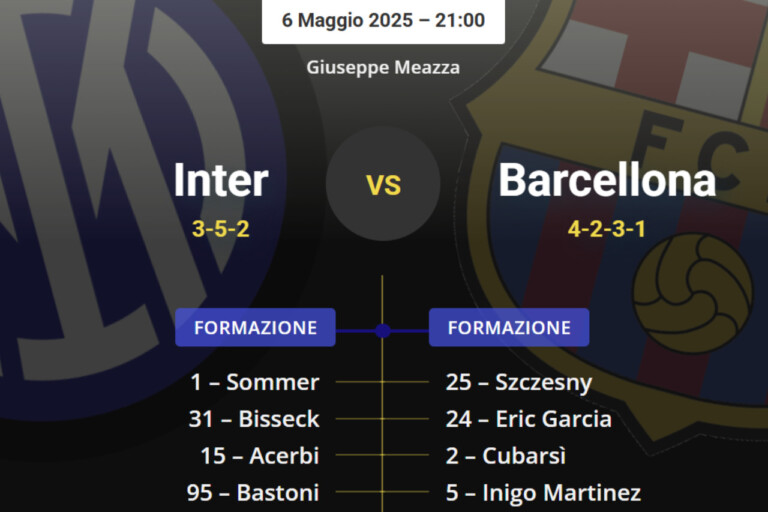Select player 95 – Bastoni
Viewport: 768px width, 512px height.
pyautogui.click(x=253, y=493)
